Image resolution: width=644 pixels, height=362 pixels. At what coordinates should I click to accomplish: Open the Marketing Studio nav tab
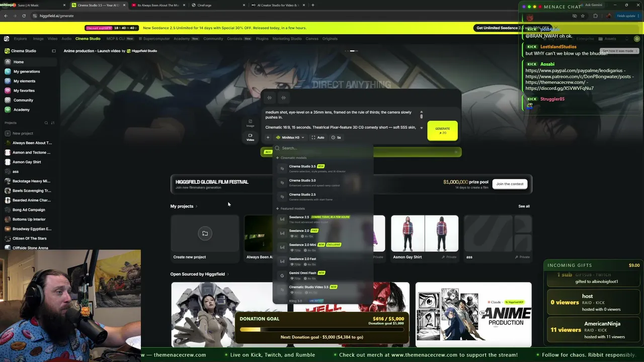[x=287, y=39]
